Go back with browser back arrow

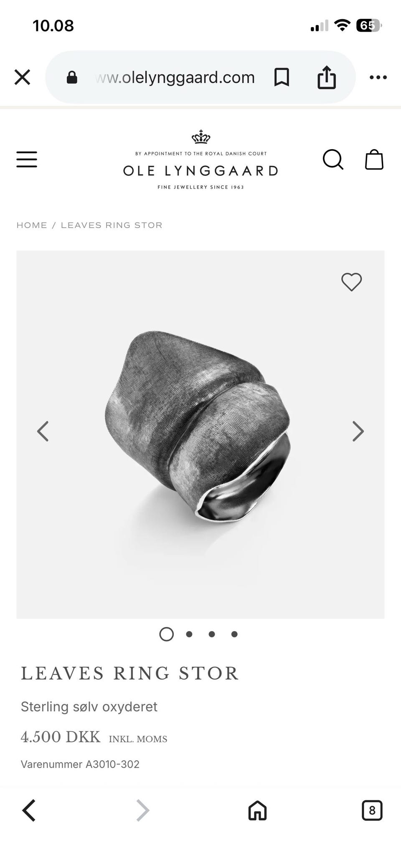[x=29, y=811]
